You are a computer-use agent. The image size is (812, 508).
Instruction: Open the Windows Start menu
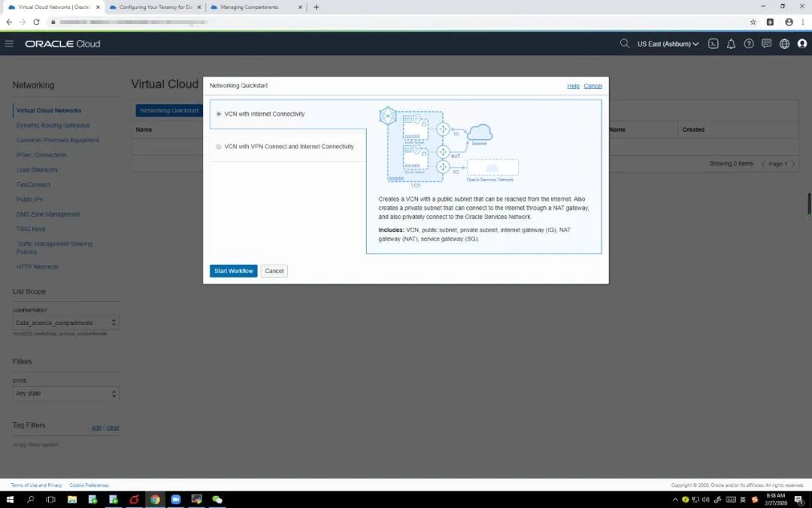[x=9, y=500]
